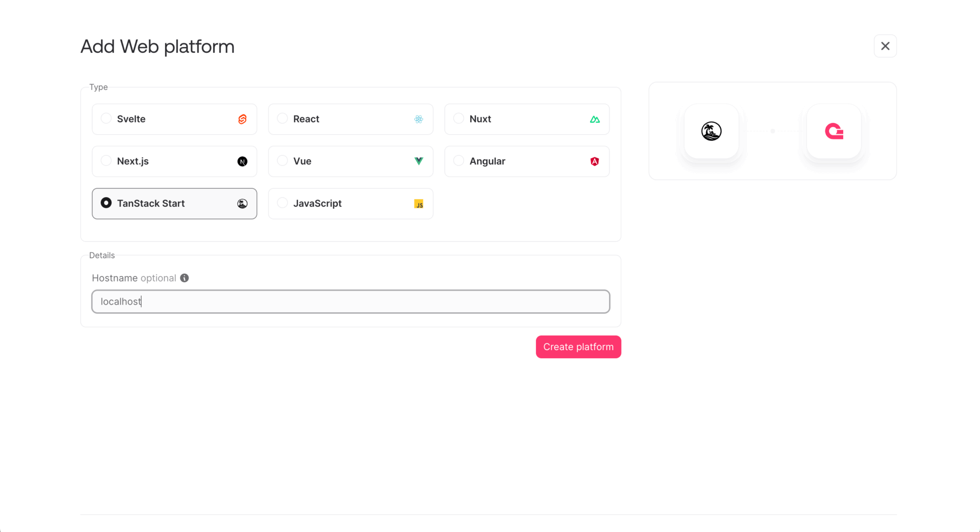
Task: Pick the Next.js platform type
Action: click(106, 160)
